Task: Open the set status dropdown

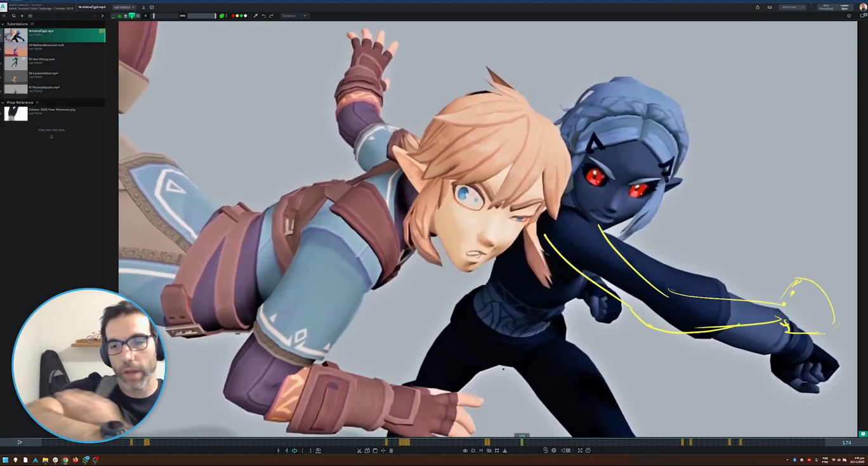Action: tap(124, 7)
